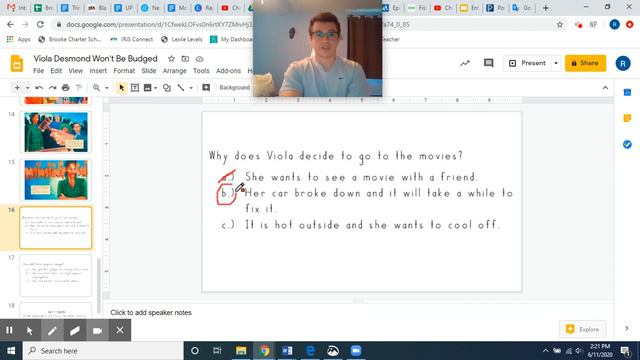Screen dimensions: 640x360
Task: Pause the screen recording
Action: pyautogui.click(x=9, y=330)
